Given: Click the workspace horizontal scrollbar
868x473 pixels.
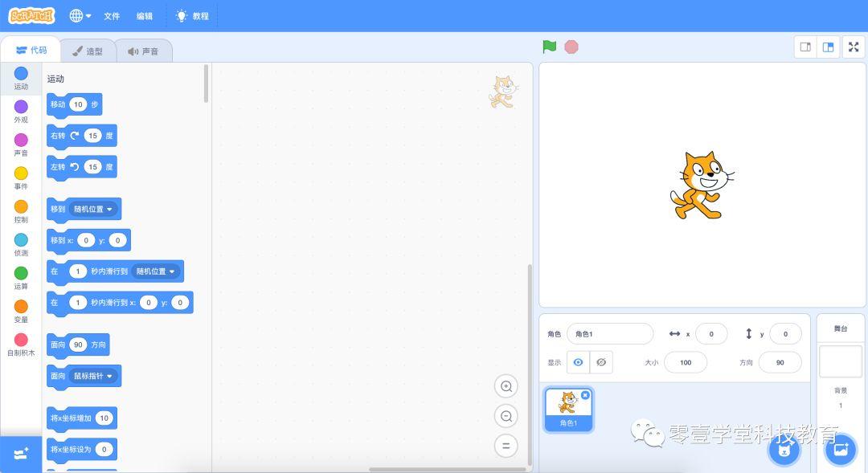Looking at the screenshot, I should (x=448, y=470).
